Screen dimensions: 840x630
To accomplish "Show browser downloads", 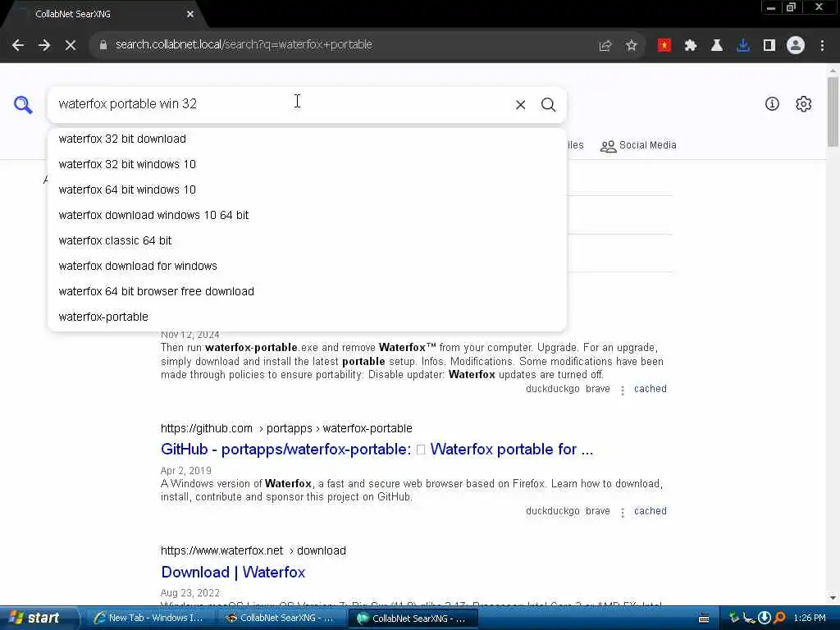I will 743,46.
